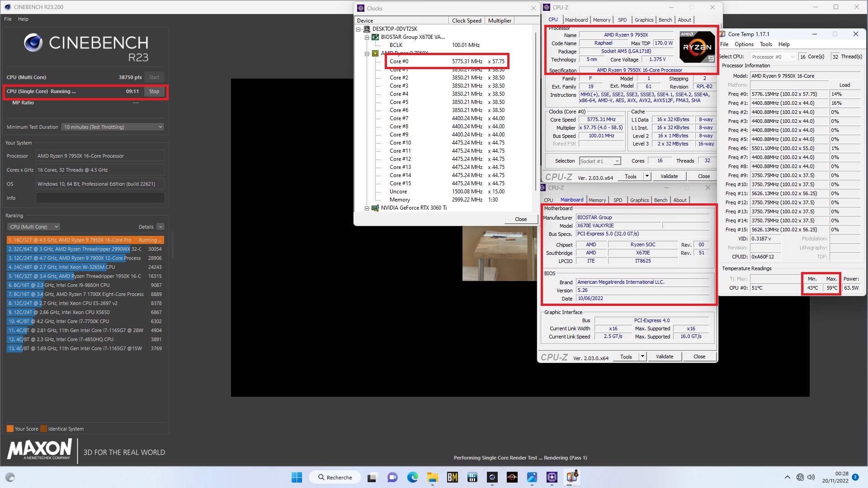The height and width of the screenshot is (488, 868).
Task: Open the clock and date in the taskbar
Action: coord(835,477)
